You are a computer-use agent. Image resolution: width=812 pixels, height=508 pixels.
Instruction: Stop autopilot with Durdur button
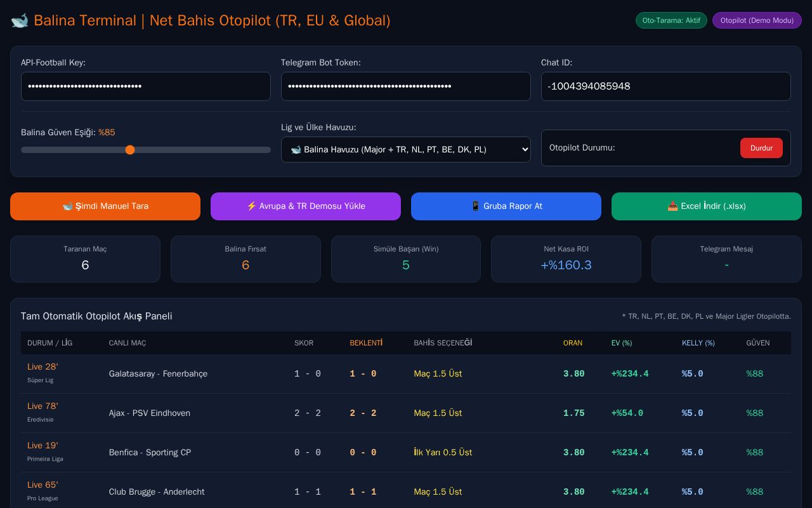[x=761, y=148]
